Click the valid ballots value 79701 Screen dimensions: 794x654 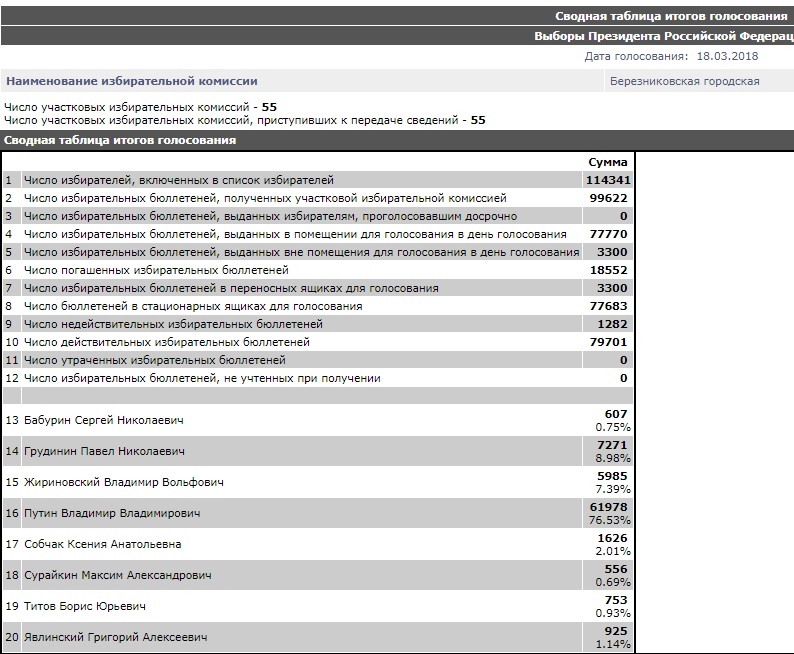(609, 342)
